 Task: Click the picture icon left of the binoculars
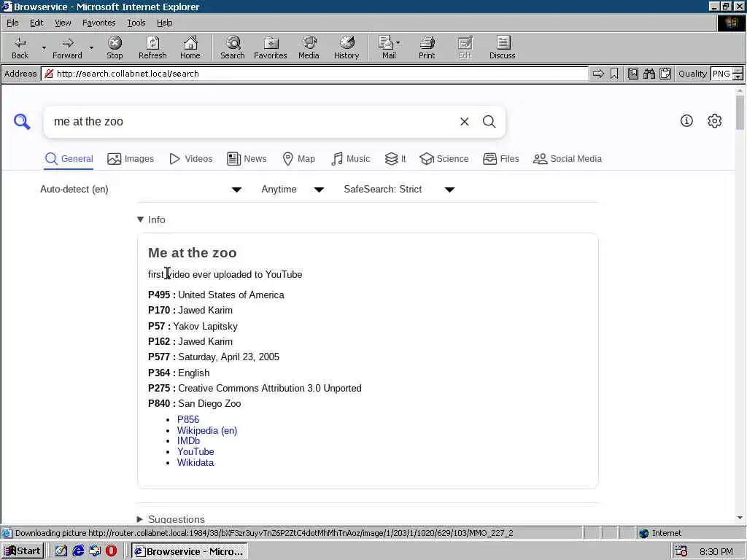[632, 74]
